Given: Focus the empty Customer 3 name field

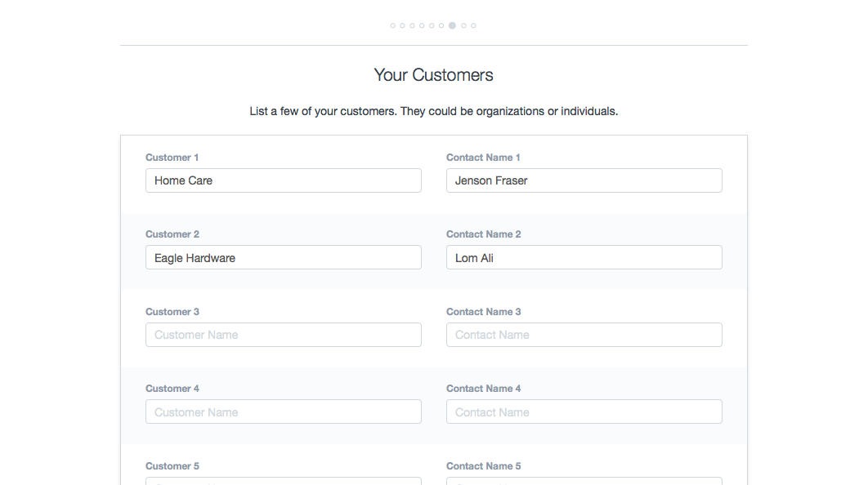Looking at the screenshot, I should coord(283,335).
